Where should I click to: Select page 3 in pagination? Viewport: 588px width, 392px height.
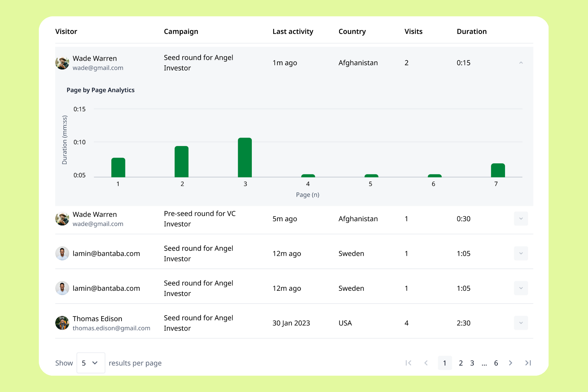coord(472,363)
